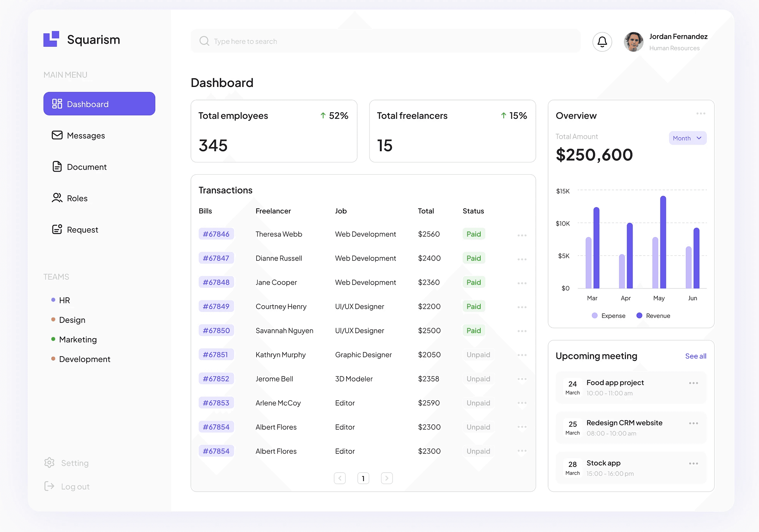This screenshot has width=759, height=532.
Task: Select Marketing team
Action: click(78, 339)
